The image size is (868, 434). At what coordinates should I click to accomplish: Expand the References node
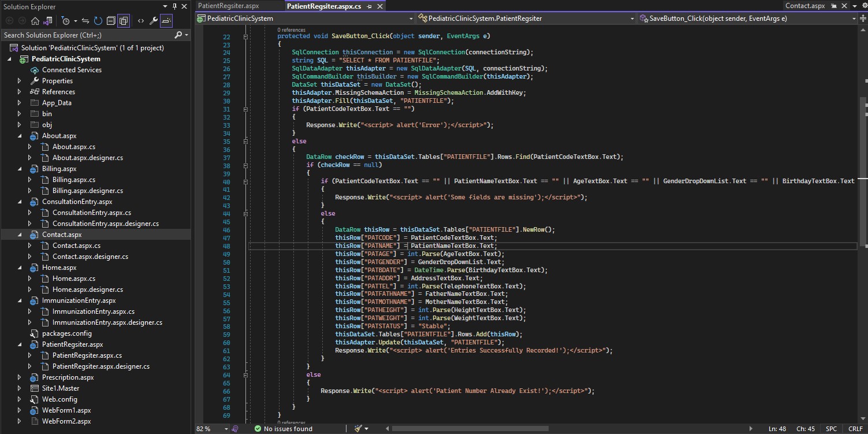point(19,92)
